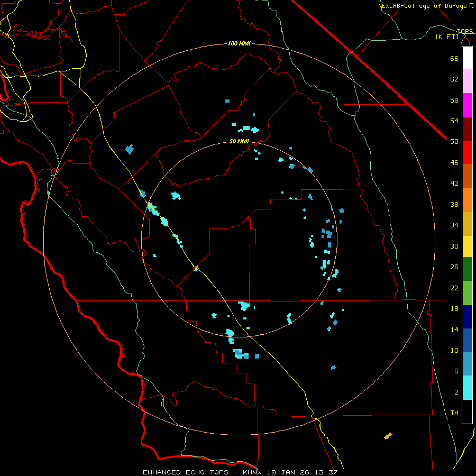Click the 66 legend value
Screen dimensions: 476x476
coord(454,58)
